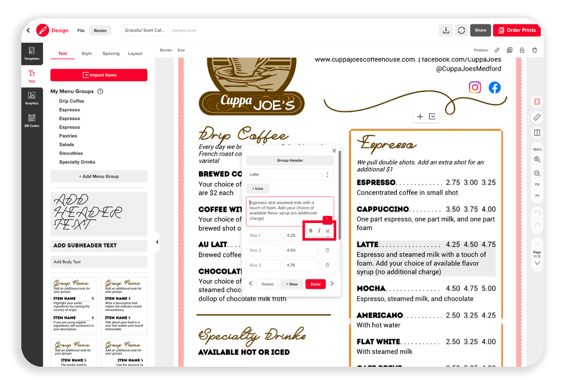Image resolution: width=566 pixels, height=392 pixels.
Task: Switch to the Layout tab
Action: coord(135,54)
